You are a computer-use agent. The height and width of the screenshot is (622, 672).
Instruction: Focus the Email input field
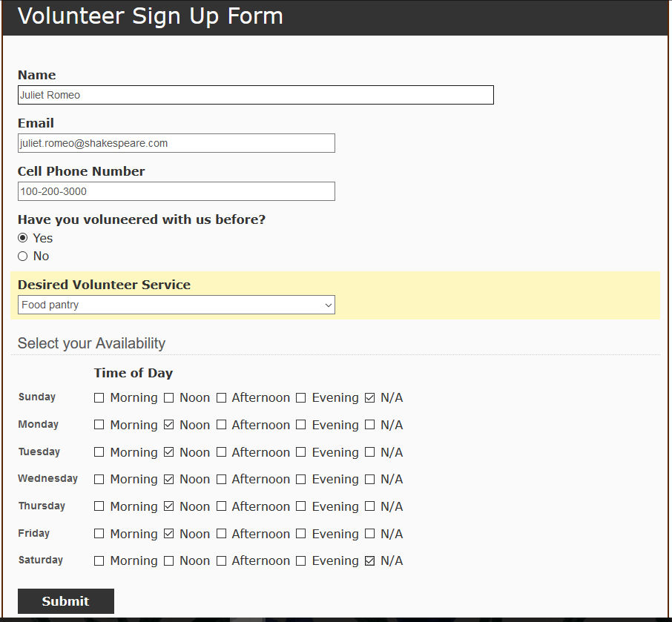click(176, 143)
